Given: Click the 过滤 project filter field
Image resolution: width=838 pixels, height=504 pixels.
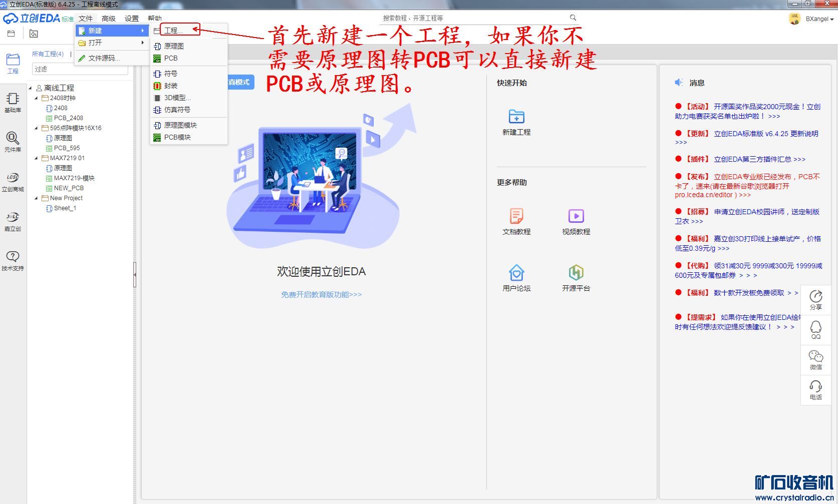Looking at the screenshot, I should (80, 69).
